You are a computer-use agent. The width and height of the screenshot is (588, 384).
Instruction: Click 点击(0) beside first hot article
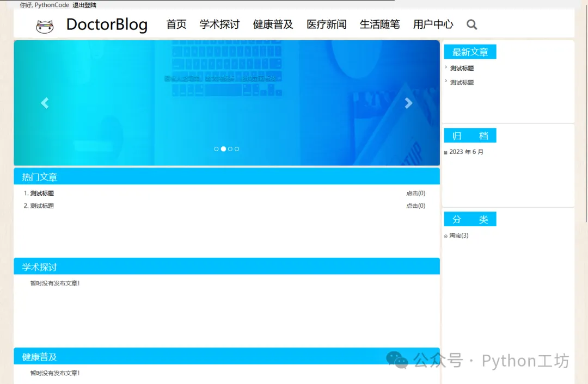416,193
